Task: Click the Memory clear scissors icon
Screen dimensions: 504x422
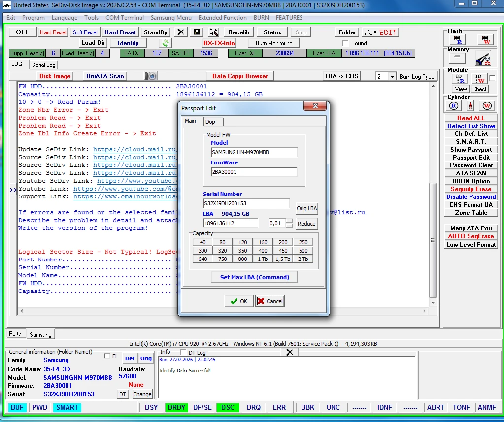Action: click(x=483, y=59)
